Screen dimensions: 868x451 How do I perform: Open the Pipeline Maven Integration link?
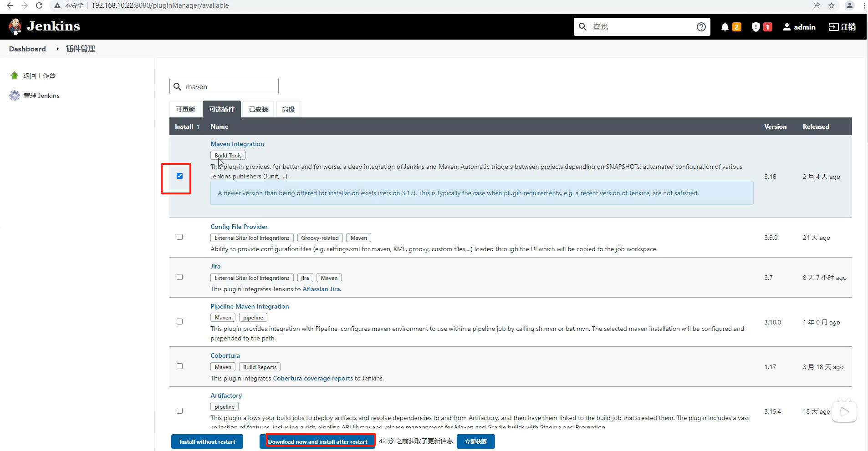tap(250, 306)
